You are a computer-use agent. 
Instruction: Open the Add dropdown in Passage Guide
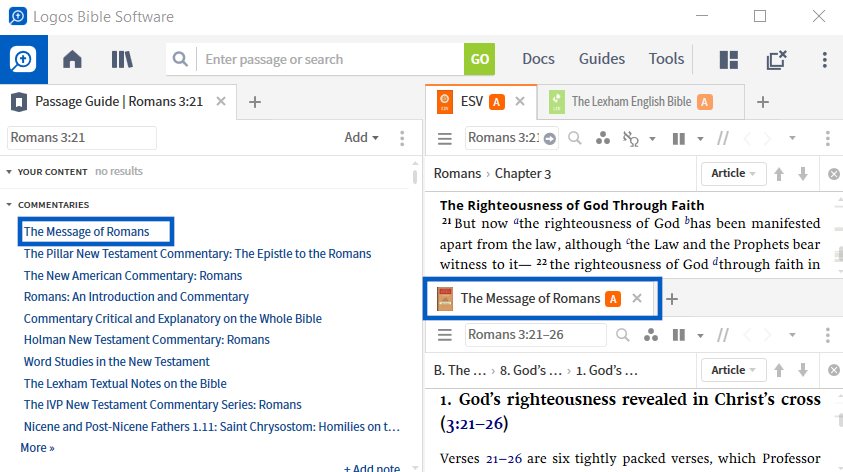click(361, 138)
